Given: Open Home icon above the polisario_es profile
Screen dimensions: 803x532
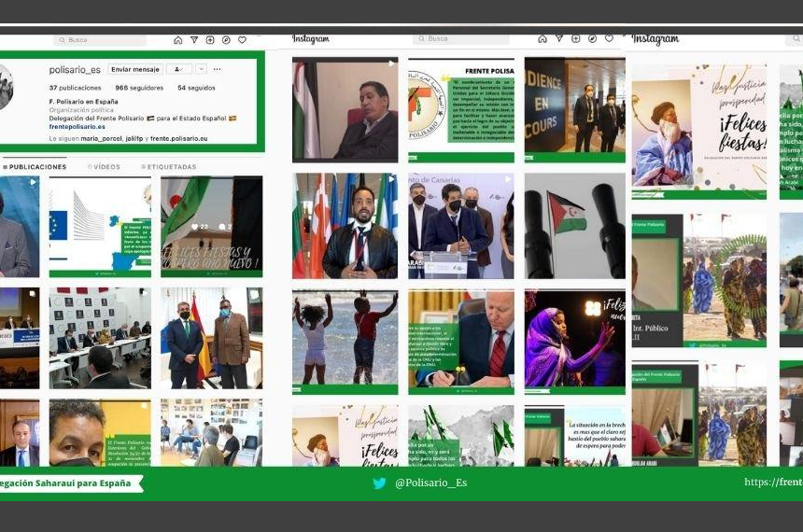Looking at the screenshot, I should click(177, 40).
